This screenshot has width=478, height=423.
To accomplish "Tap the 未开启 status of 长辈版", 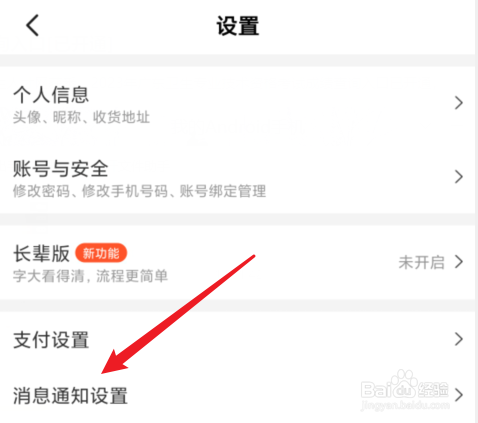I will (421, 262).
